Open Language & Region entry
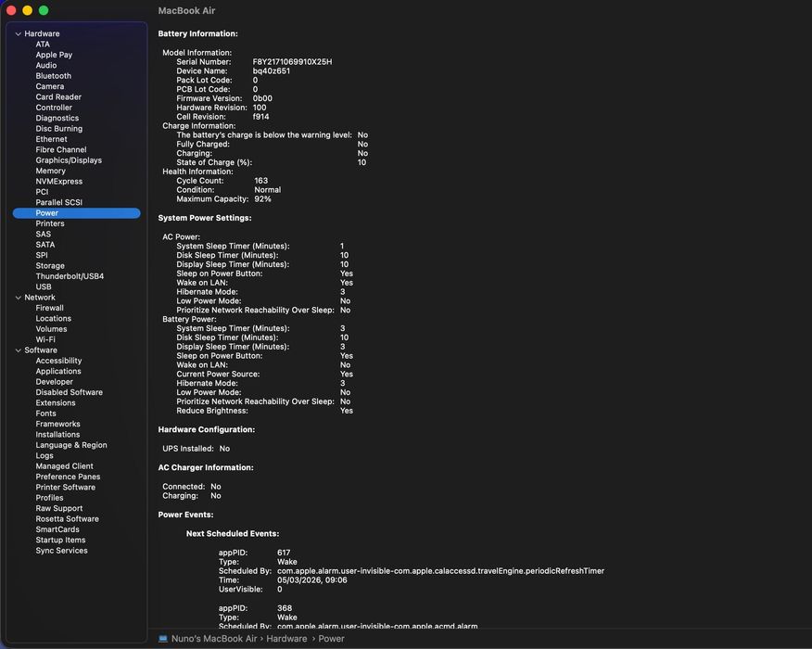The width and height of the screenshot is (812, 649). [71, 445]
